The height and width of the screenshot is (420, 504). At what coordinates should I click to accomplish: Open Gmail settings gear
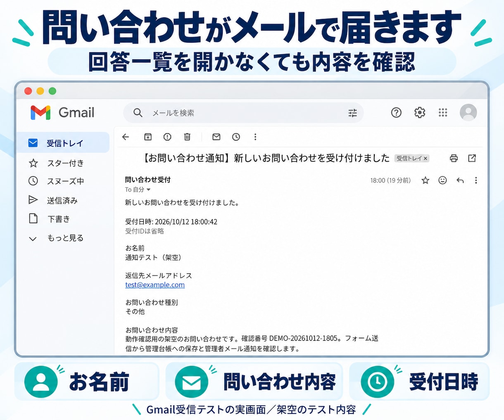pos(420,112)
